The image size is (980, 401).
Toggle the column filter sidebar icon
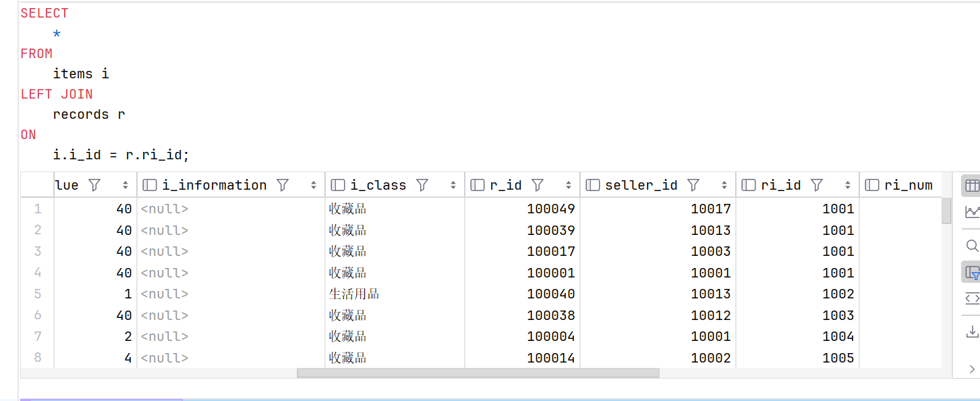(972, 273)
